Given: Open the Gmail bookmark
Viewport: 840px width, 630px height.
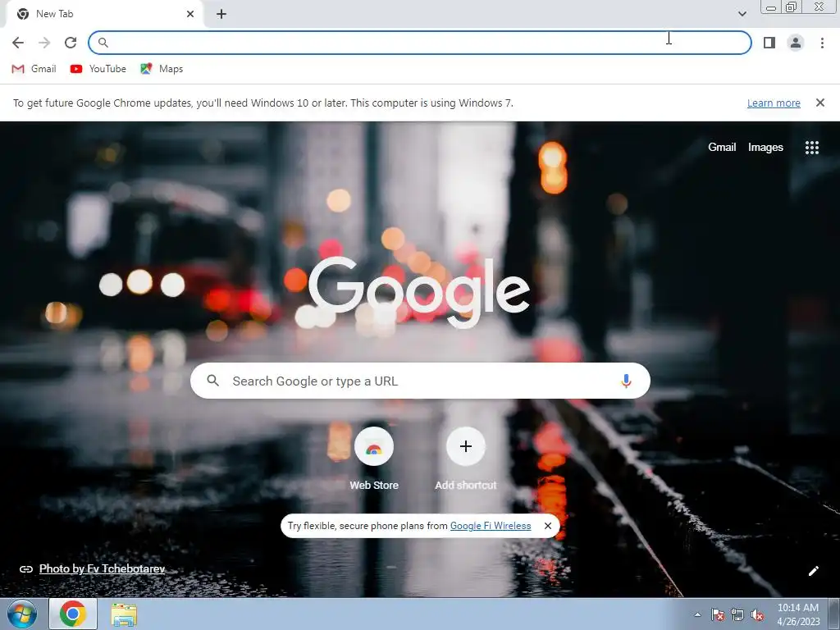Looking at the screenshot, I should 34,69.
